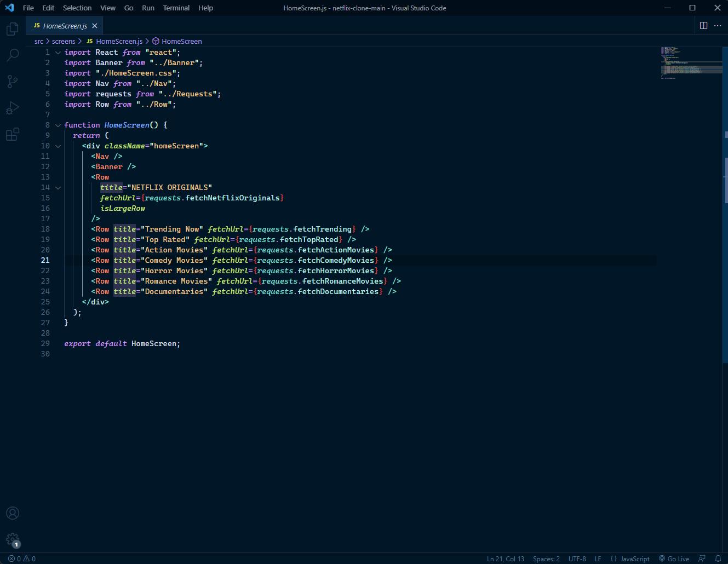Minimize the VS Code window
Image resolution: width=728 pixels, height=564 pixels.
pos(667,8)
